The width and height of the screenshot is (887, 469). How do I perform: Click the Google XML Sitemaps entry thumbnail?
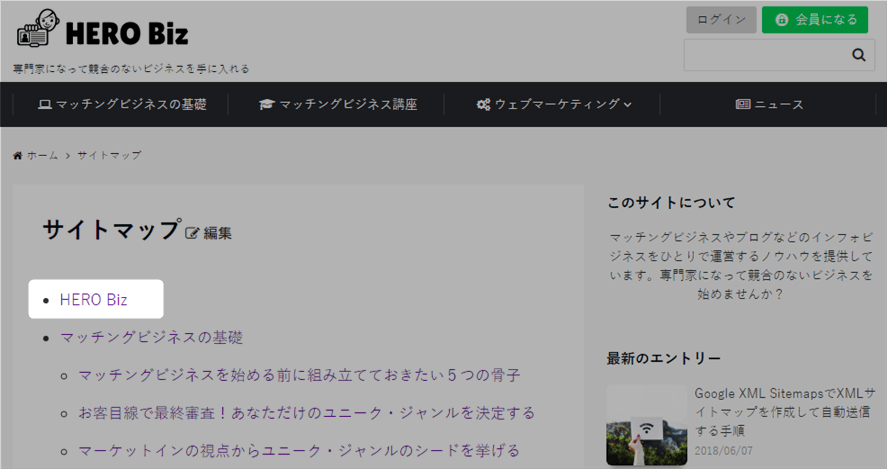[647, 425]
